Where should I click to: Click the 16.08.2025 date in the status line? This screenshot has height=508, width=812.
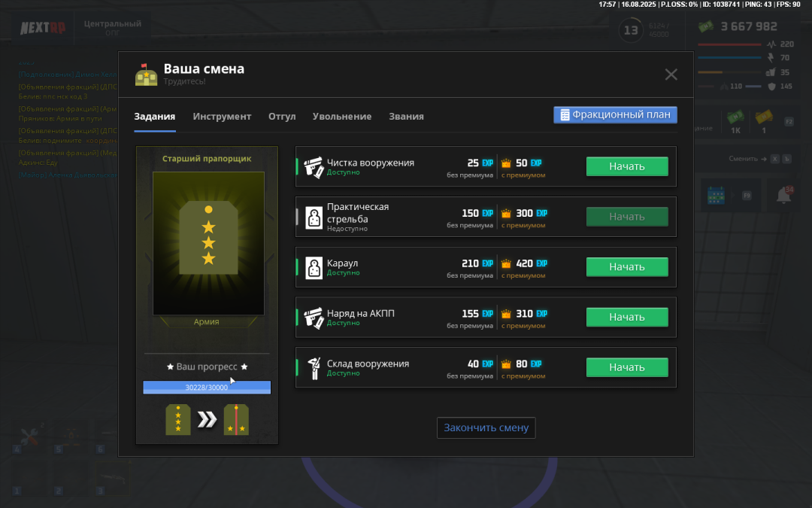pyautogui.click(x=638, y=5)
